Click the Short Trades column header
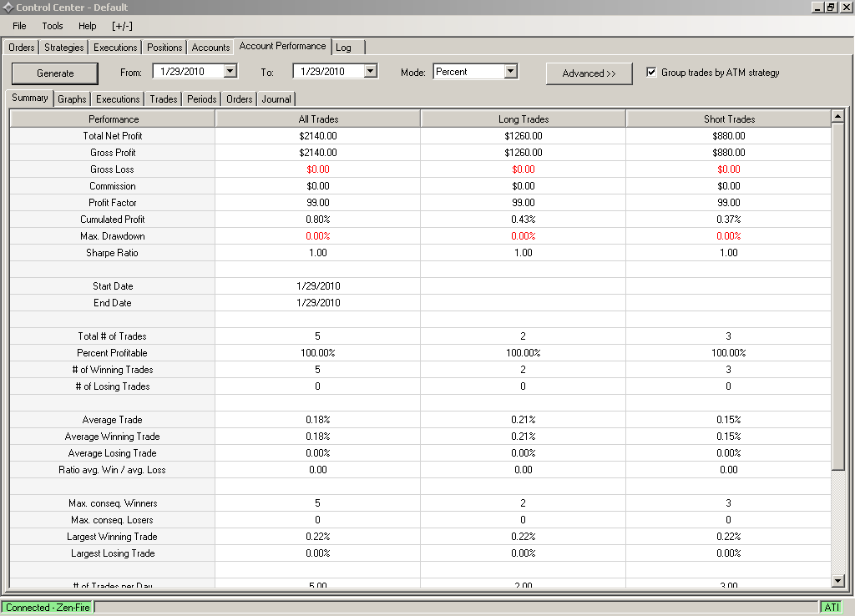Viewport: 855px width, 616px height. (x=729, y=119)
